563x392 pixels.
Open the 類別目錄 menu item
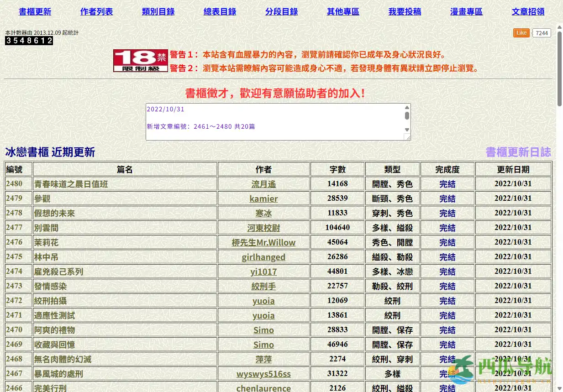pos(158,12)
